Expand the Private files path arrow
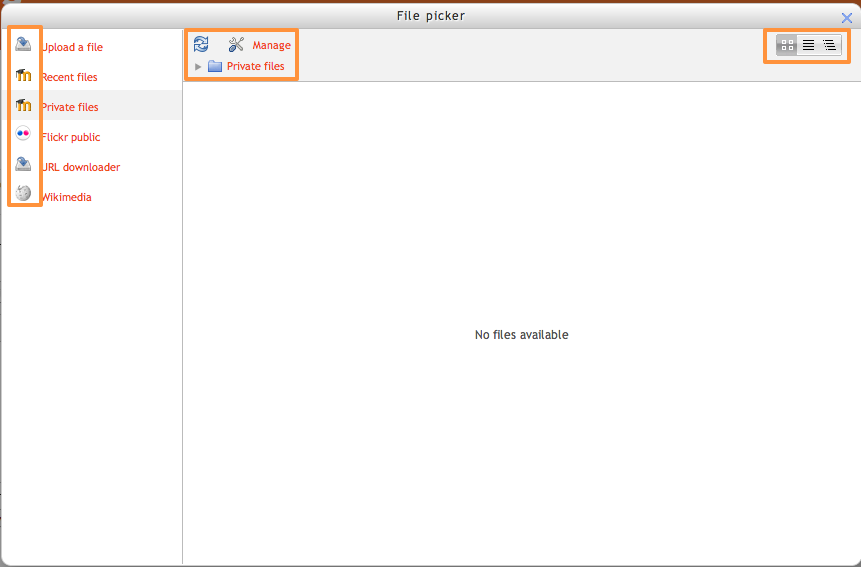Screen dimensions: 861x567 pos(198,66)
